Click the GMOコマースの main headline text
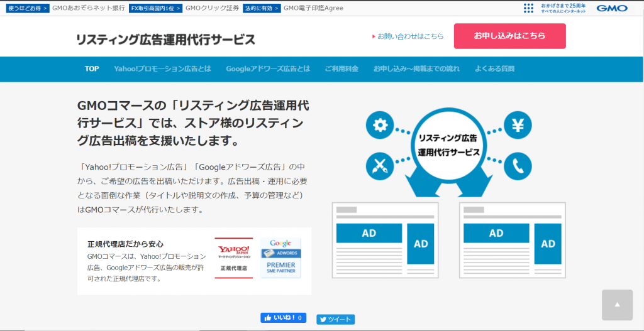The height and width of the screenshot is (331, 644). pos(194,122)
